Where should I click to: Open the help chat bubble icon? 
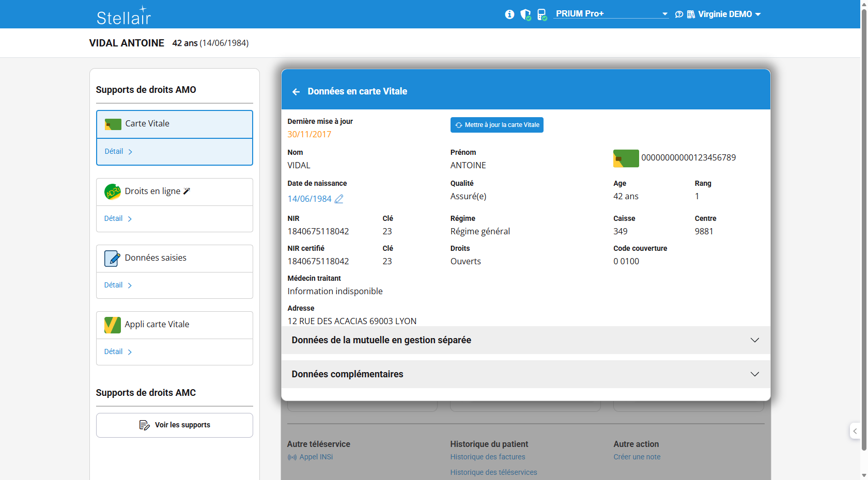click(679, 14)
